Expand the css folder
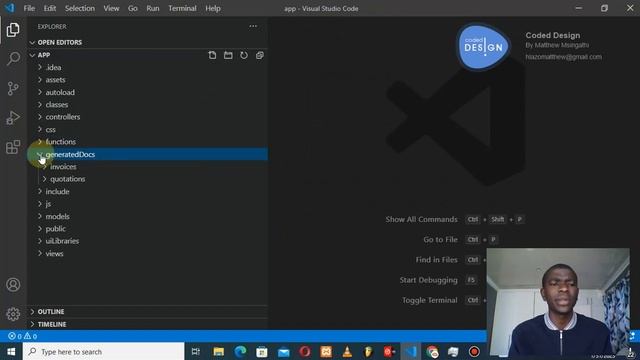 (148, 129)
